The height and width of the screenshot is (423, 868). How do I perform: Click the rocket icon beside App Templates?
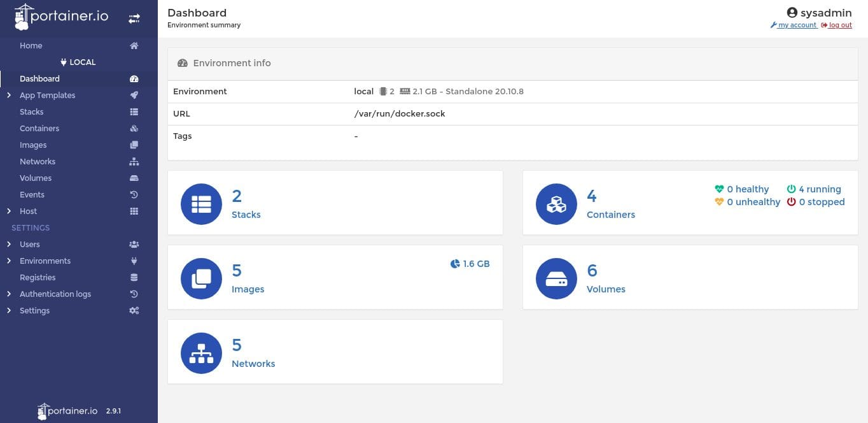coord(134,96)
